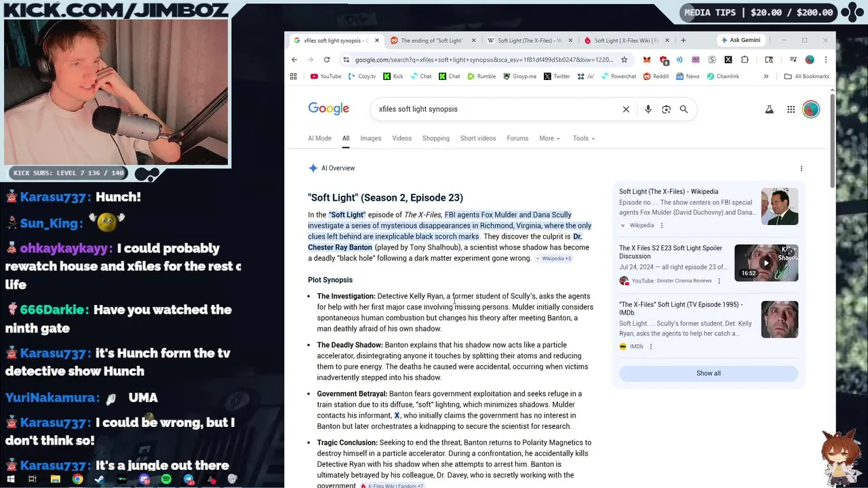Open new browser tab with plus button
868x488 pixels.
click(x=683, y=41)
